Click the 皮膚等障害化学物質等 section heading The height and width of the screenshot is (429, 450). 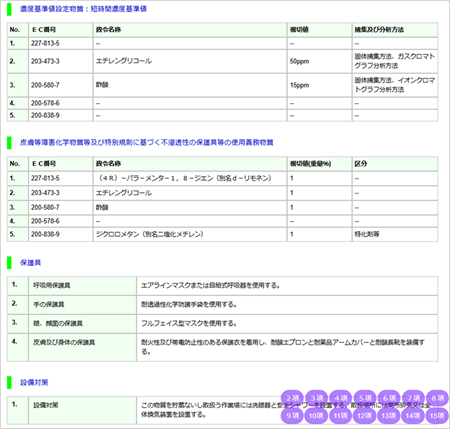[147, 143]
